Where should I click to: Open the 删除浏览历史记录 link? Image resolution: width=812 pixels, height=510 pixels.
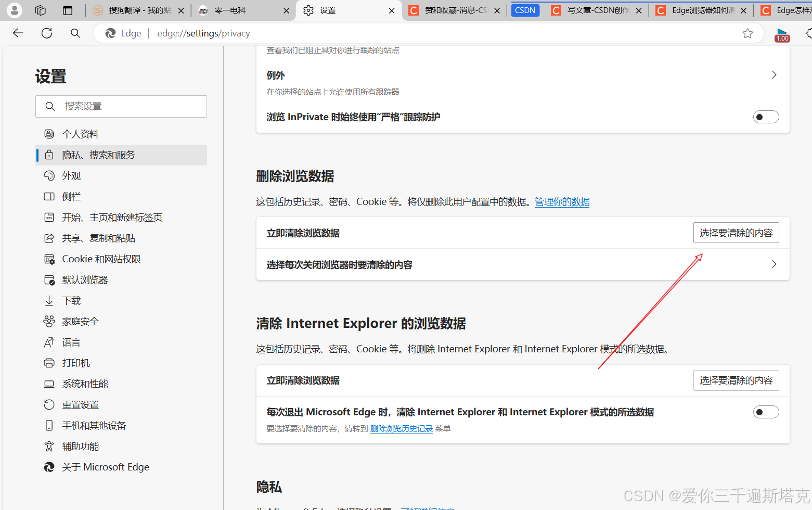coord(401,428)
